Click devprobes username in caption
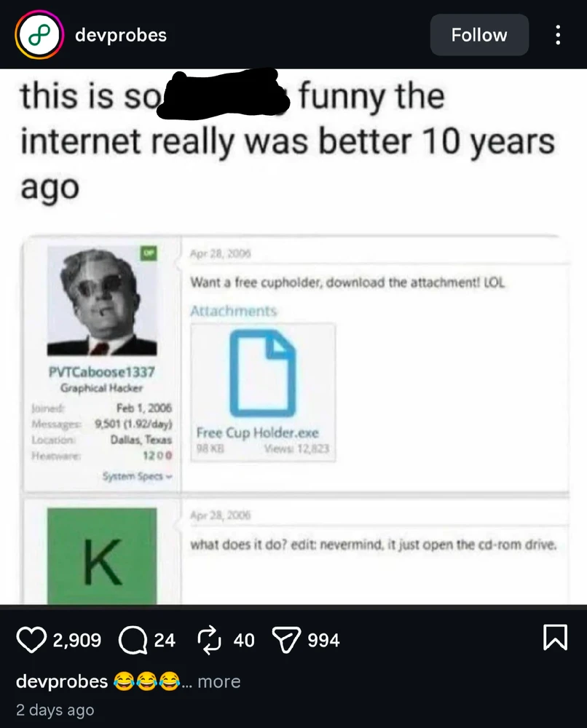 (62, 681)
